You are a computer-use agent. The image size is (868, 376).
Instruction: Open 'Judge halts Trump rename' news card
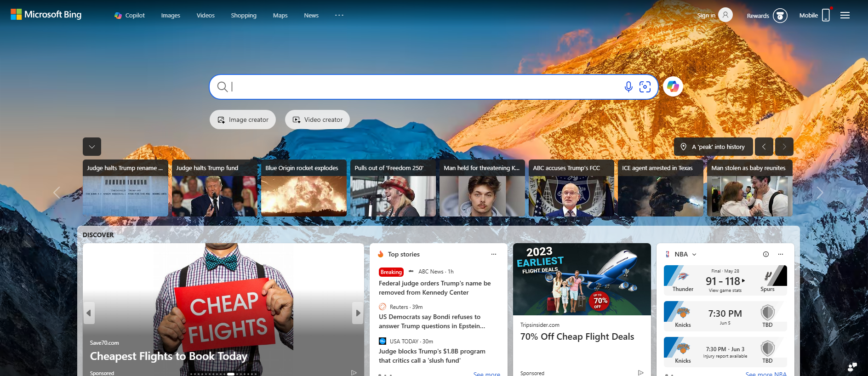pos(126,188)
